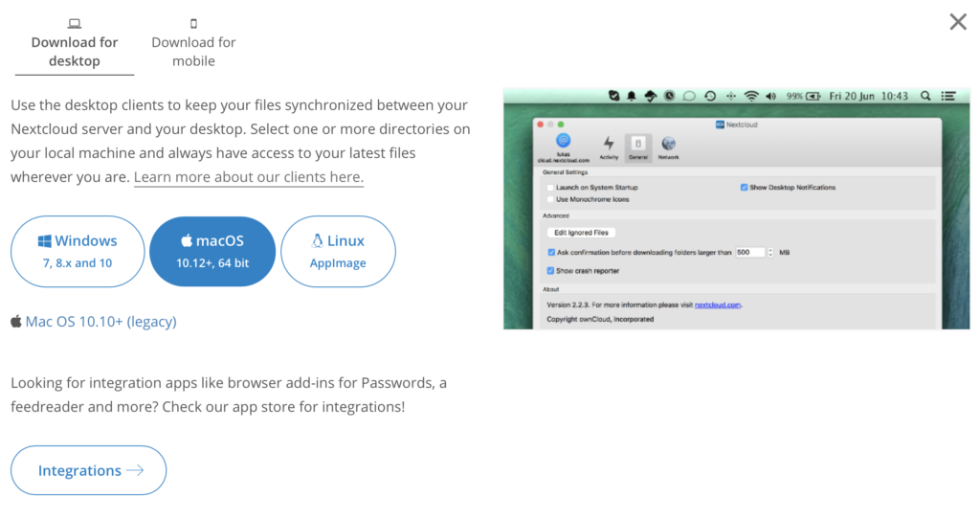Click the Edit Ignored Files button
Image resolution: width=980 pixels, height=520 pixels.
[x=581, y=233]
